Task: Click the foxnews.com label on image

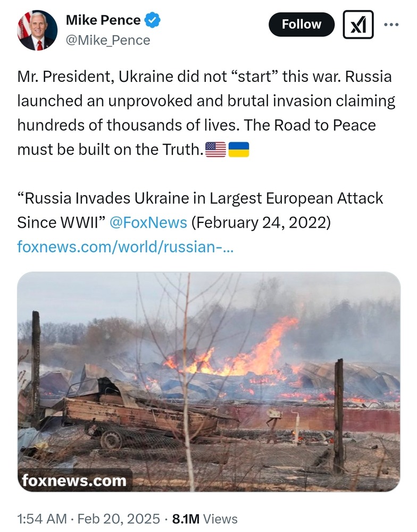Action: 74,481
